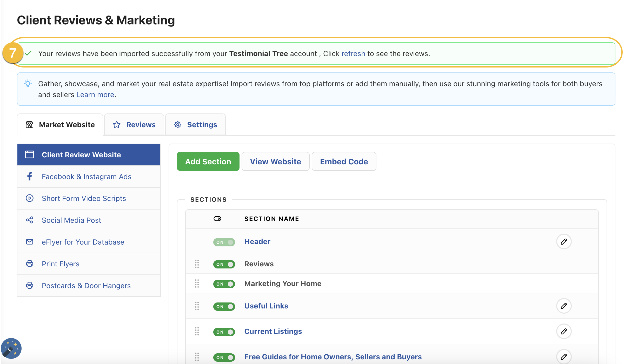Click the pencil icon for Useful Links

(564, 306)
